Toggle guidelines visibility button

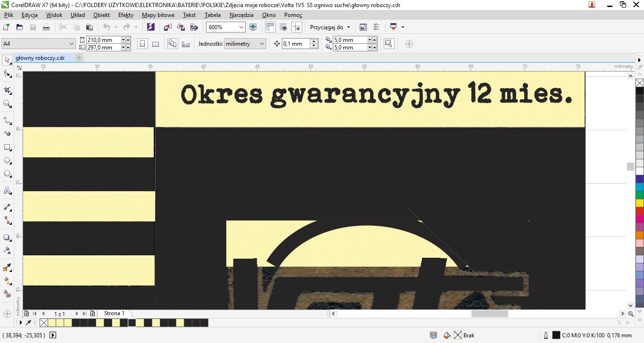[x=297, y=27]
